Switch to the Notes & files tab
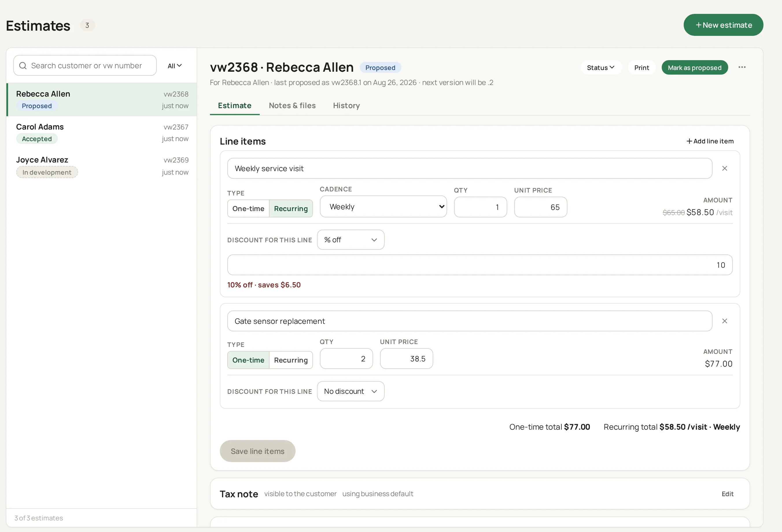The image size is (782, 532). point(292,106)
